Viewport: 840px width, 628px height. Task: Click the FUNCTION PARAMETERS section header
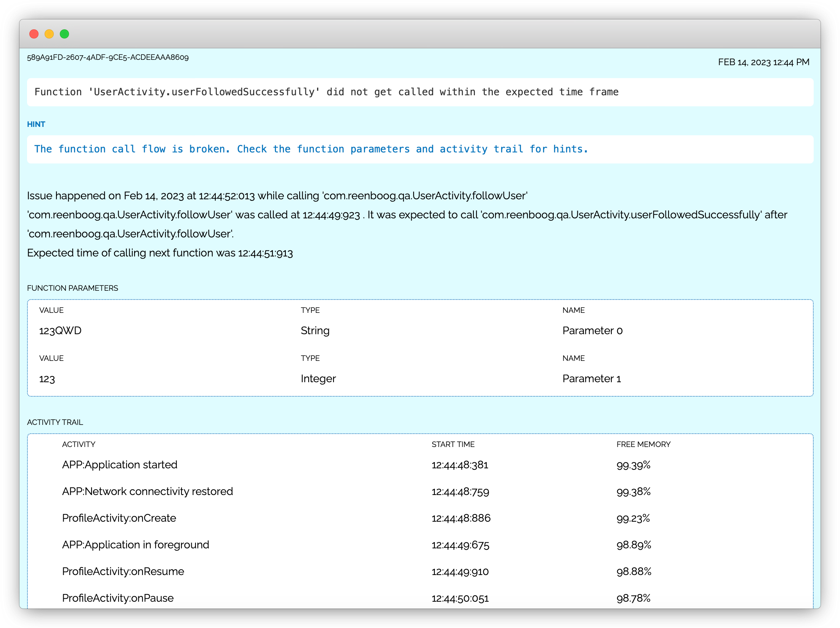pos(72,288)
